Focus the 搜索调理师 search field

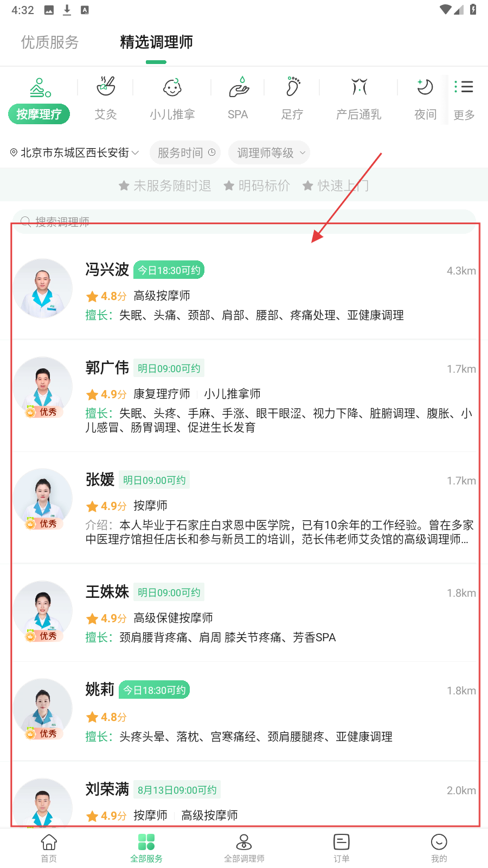(x=244, y=221)
